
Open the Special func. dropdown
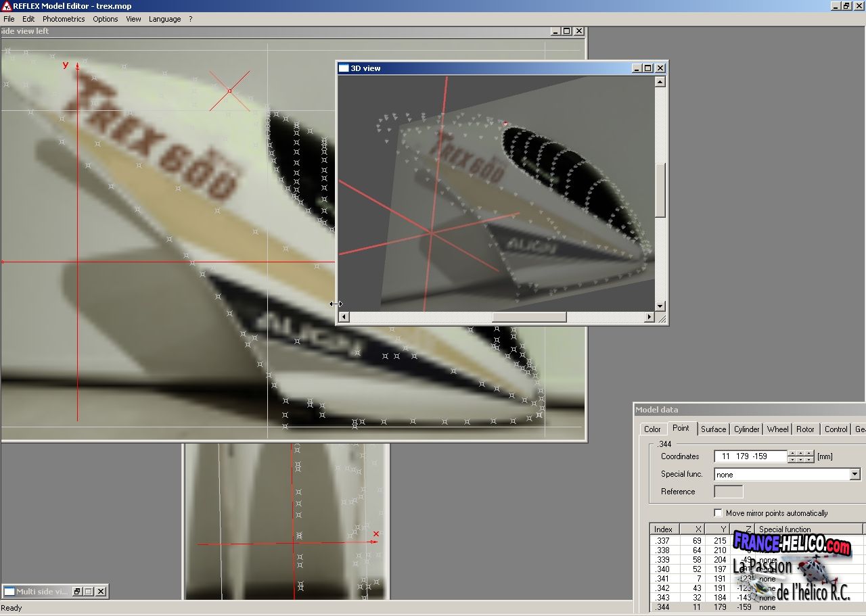pyautogui.click(x=854, y=475)
